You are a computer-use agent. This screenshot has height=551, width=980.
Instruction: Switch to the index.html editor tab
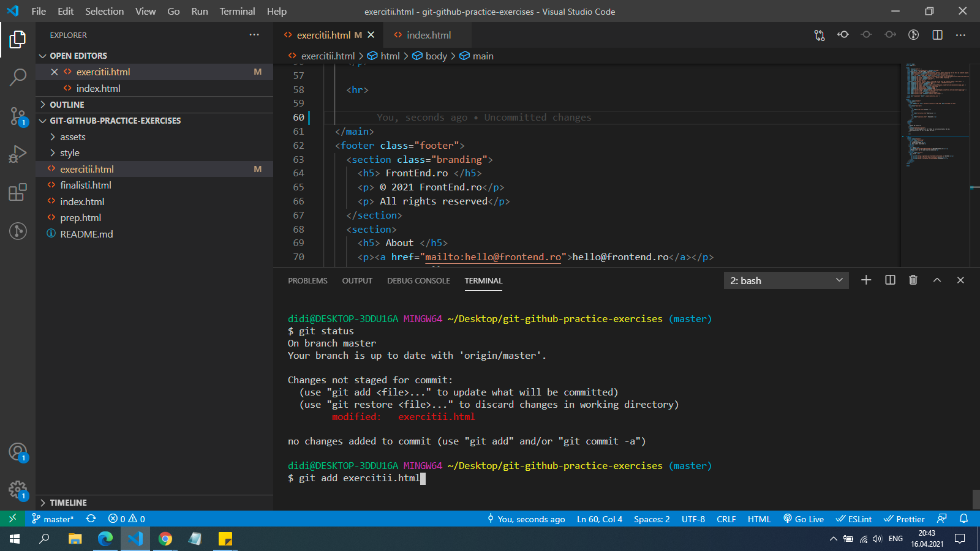pyautogui.click(x=428, y=35)
